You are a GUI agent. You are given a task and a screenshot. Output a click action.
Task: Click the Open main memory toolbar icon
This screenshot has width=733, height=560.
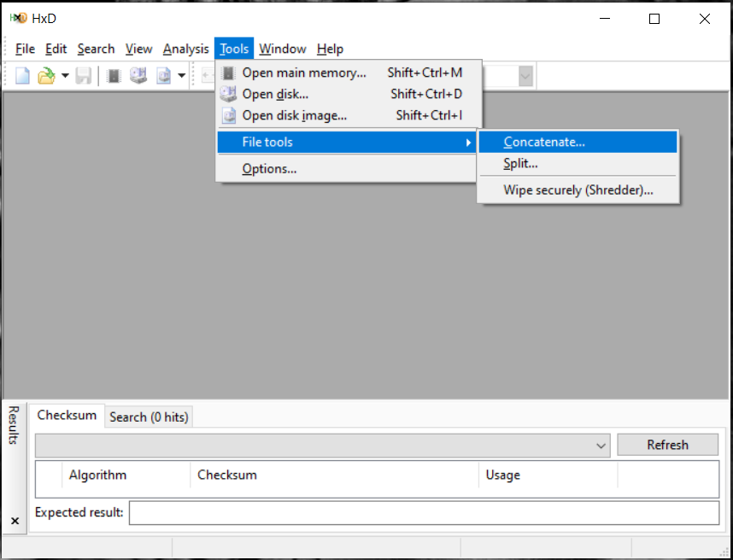click(114, 75)
